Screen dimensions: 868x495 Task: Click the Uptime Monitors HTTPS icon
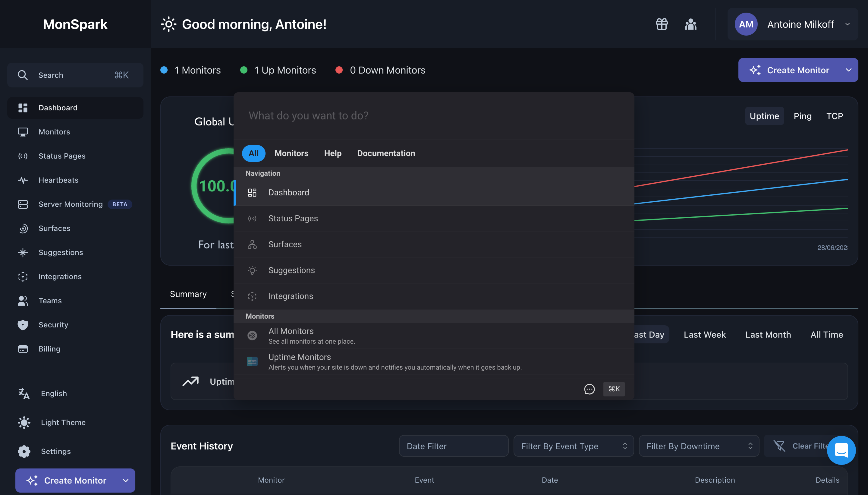tap(252, 361)
